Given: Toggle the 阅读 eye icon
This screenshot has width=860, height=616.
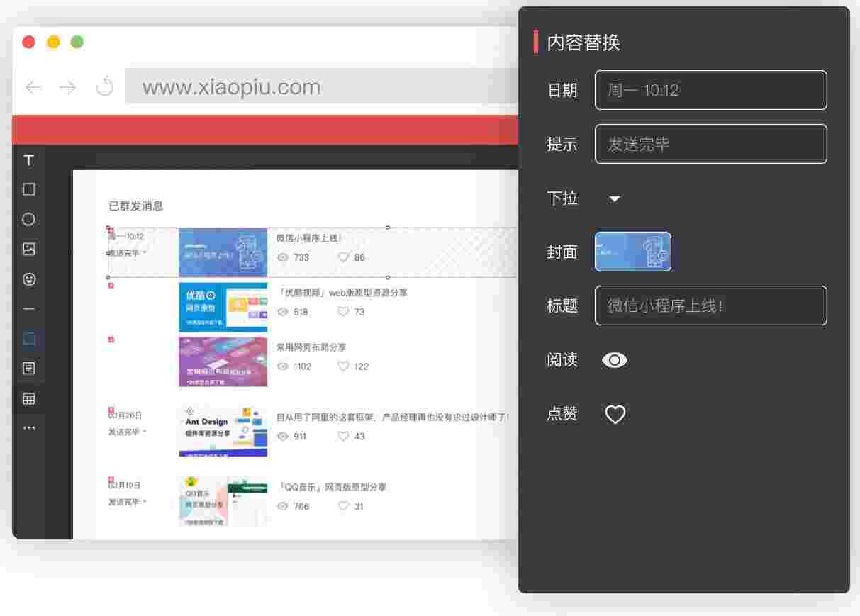Looking at the screenshot, I should click(614, 360).
